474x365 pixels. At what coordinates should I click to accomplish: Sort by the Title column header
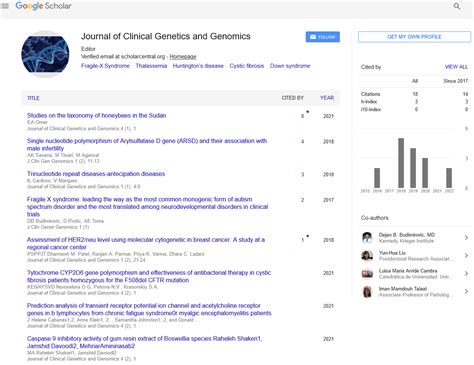tap(33, 98)
